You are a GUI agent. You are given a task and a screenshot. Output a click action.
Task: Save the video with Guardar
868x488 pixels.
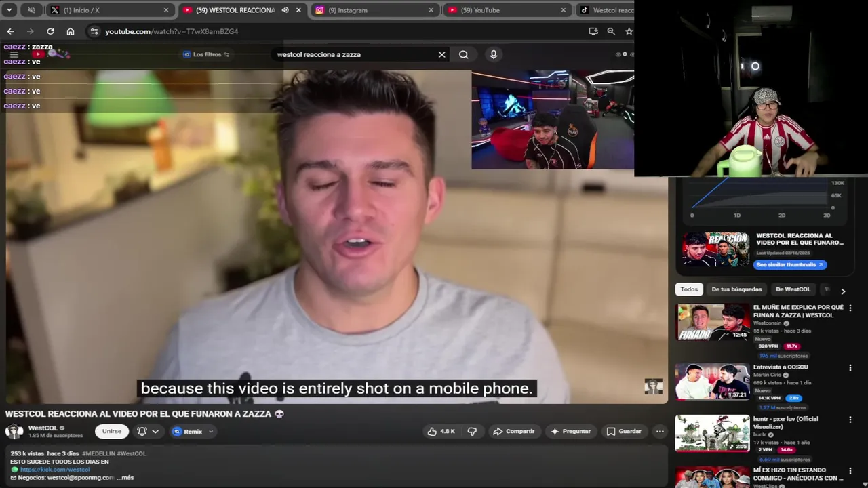(624, 431)
